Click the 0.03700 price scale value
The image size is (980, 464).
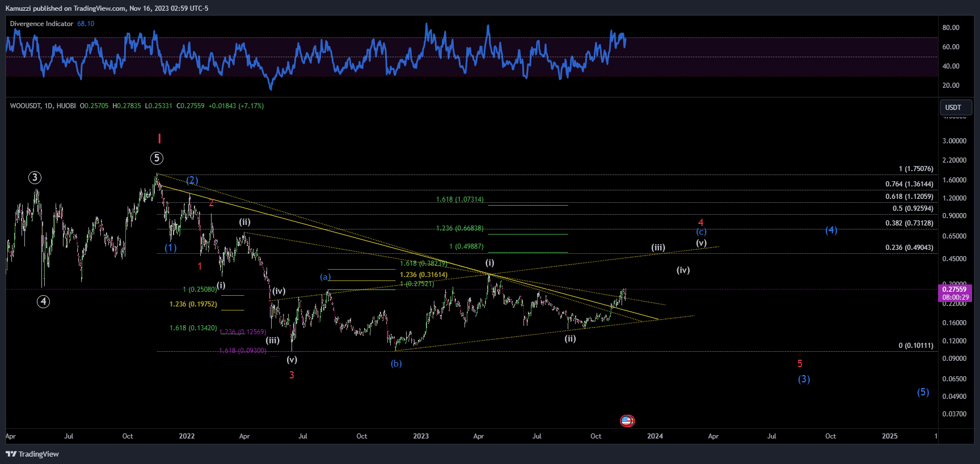pos(954,414)
